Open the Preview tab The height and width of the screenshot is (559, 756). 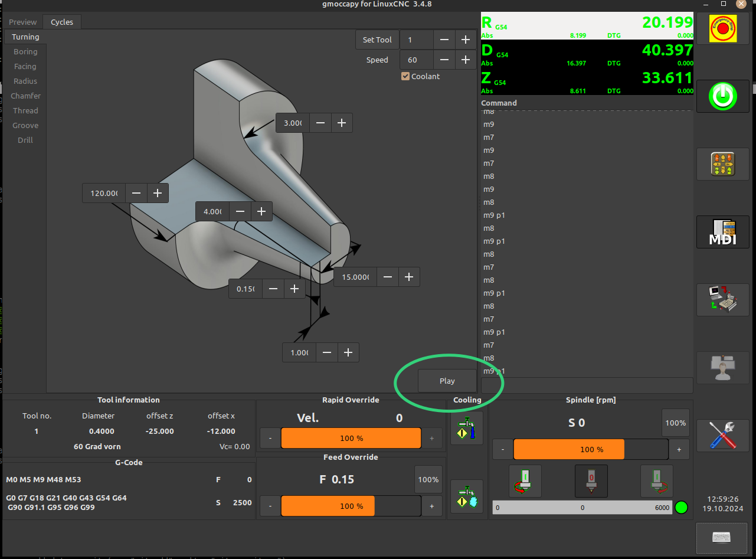[23, 22]
